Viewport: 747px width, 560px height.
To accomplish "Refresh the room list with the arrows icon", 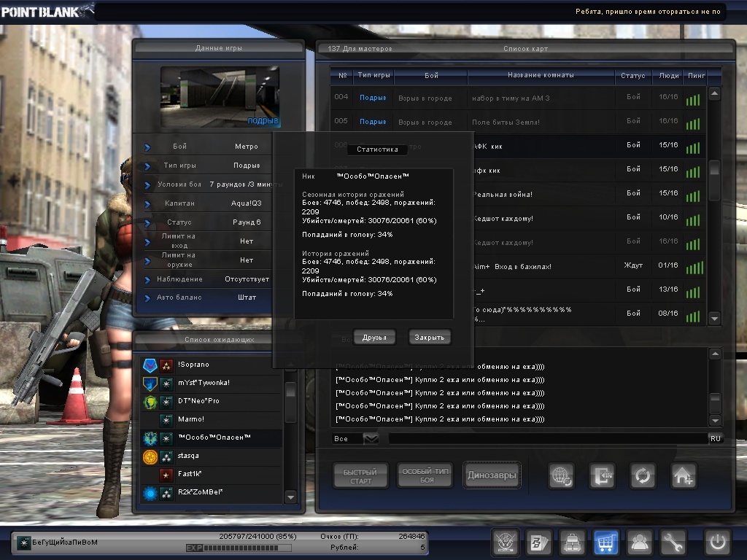I will click(x=643, y=475).
